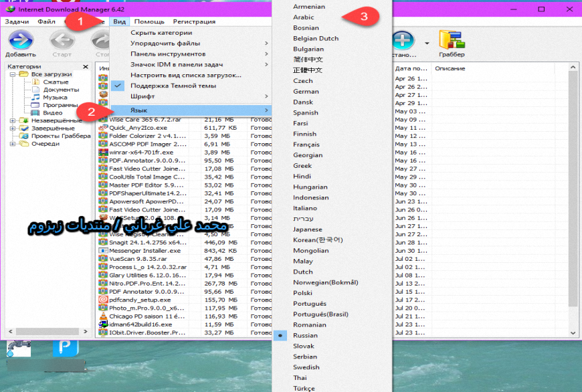The width and height of the screenshot is (582, 392).
Task: Open desktop icon with blue P logo
Action: click(x=66, y=349)
